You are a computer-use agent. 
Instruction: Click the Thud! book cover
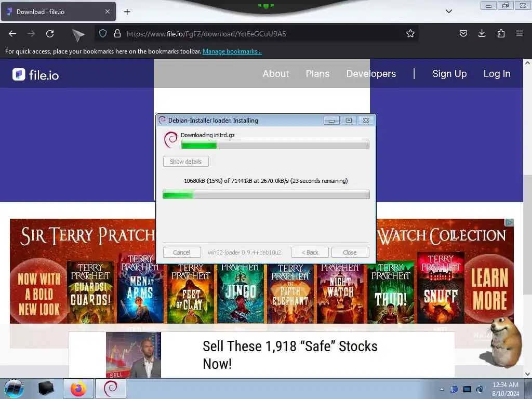(391, 292)
